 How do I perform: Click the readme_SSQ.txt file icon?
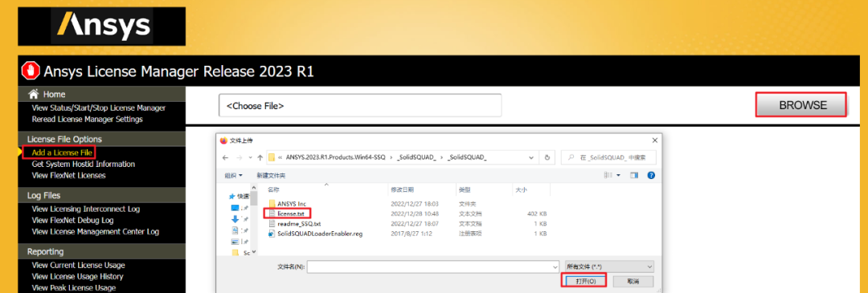272,224
